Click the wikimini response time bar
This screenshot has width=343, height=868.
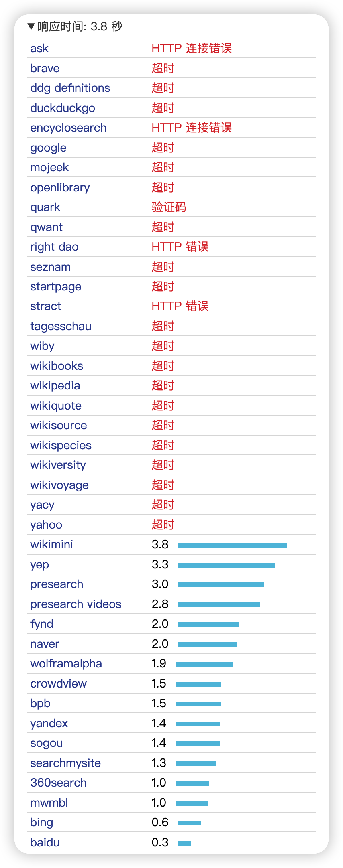click(x=233, y=545)
